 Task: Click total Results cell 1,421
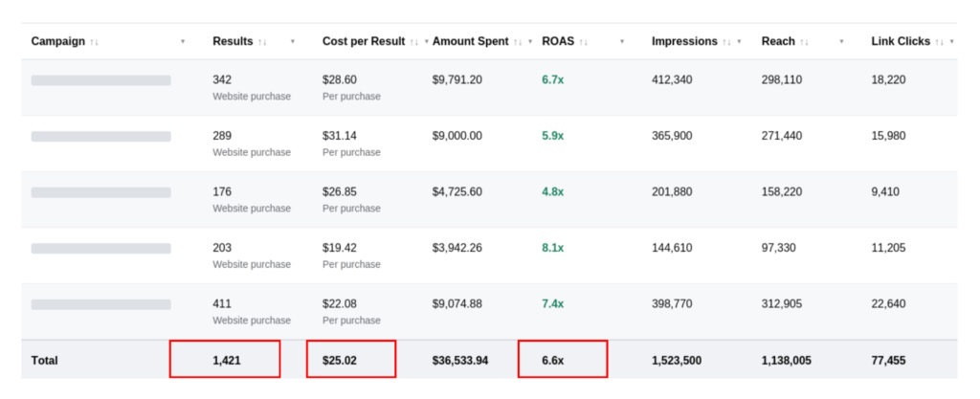pos(226,361)
